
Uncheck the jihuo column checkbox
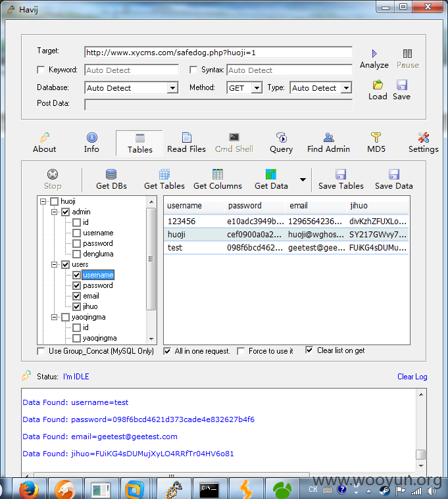(x=76, y=307)
